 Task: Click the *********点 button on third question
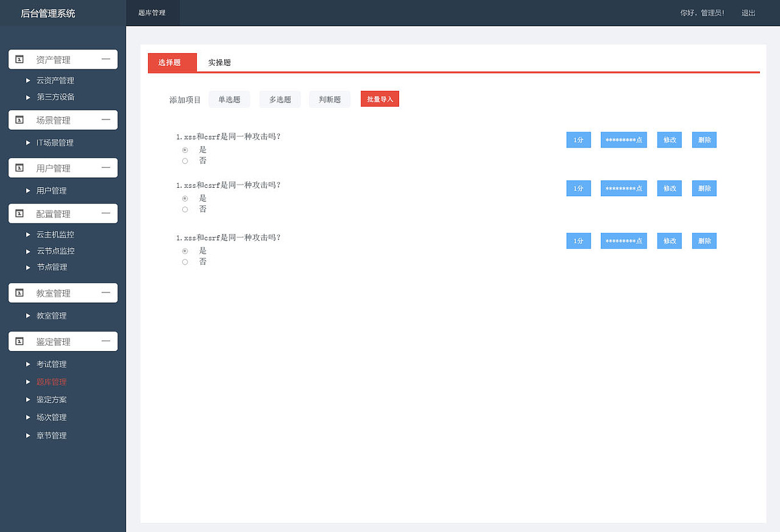[623, 241]
